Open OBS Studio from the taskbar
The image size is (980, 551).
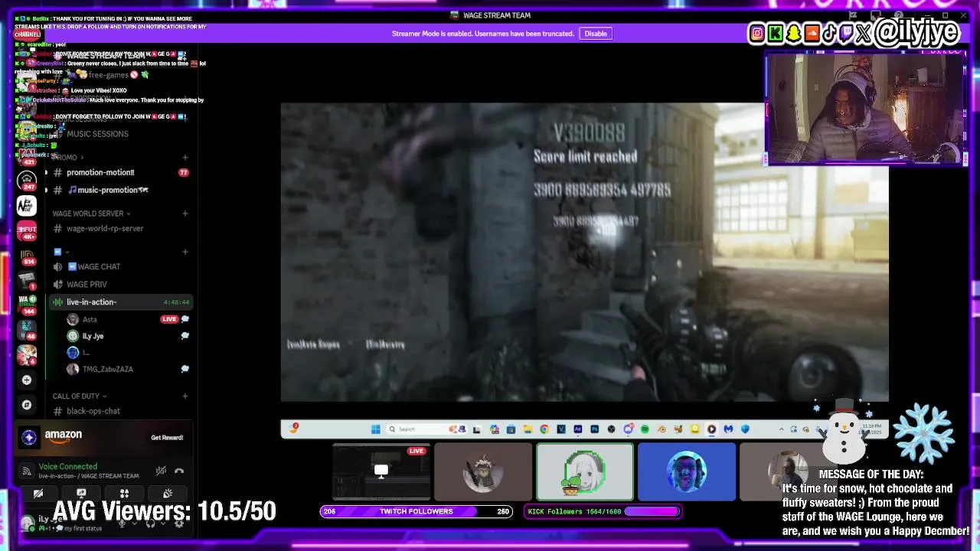tap(611, 429)
